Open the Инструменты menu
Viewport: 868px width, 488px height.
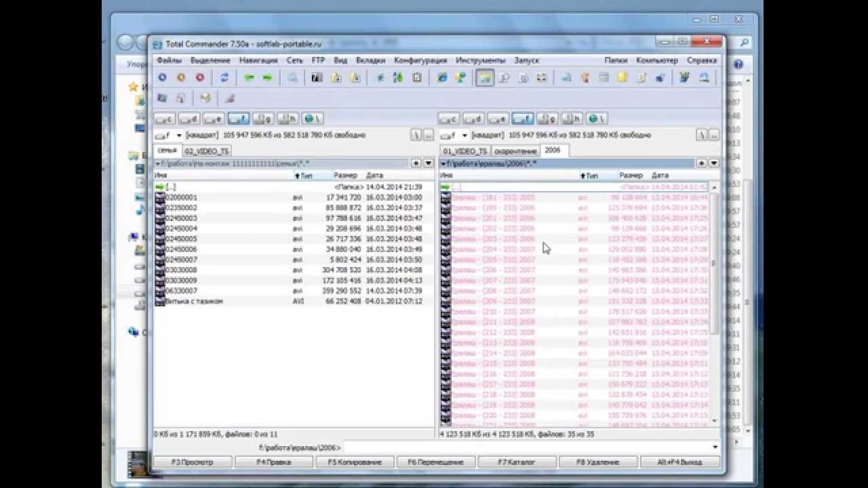480,60
